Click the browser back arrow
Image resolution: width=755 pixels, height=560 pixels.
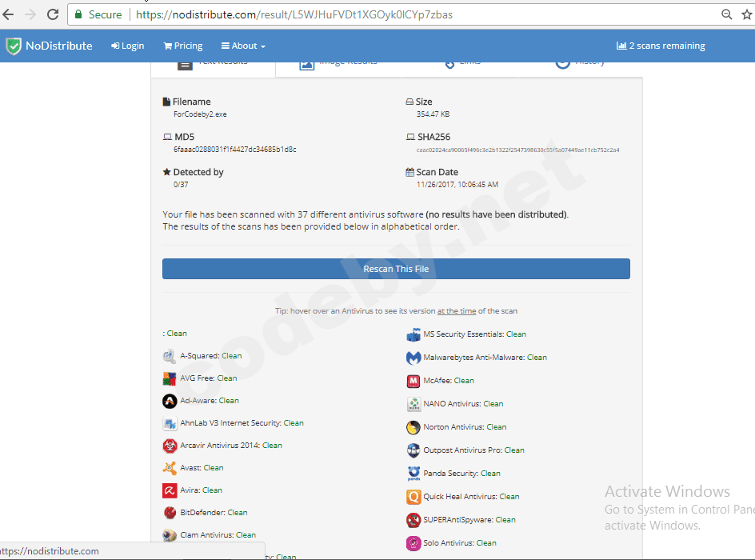pos(8,14)
